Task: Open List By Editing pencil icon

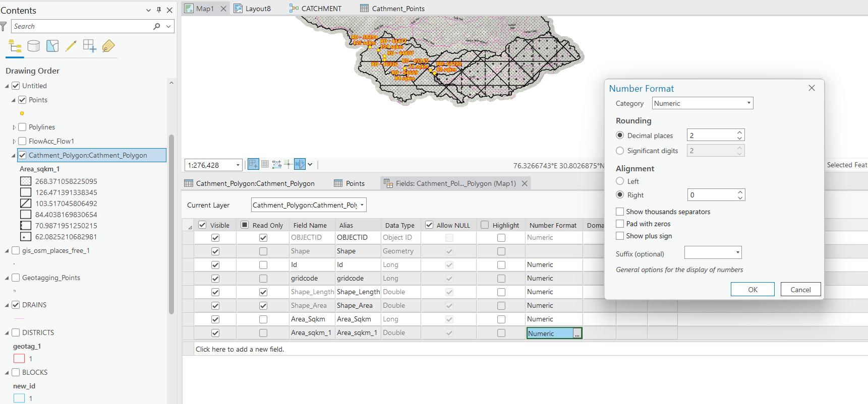Action: pos(71,46)
